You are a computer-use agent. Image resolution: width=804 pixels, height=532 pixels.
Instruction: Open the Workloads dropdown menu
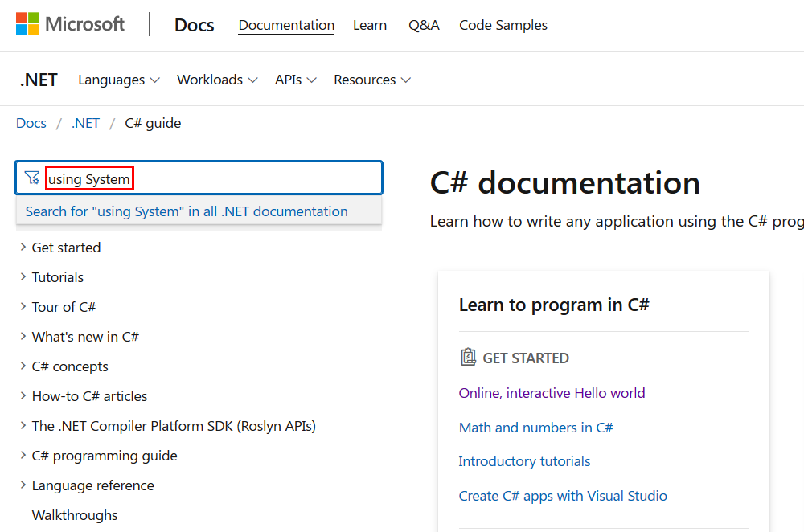pyautogui.click(x=217, y=80)
